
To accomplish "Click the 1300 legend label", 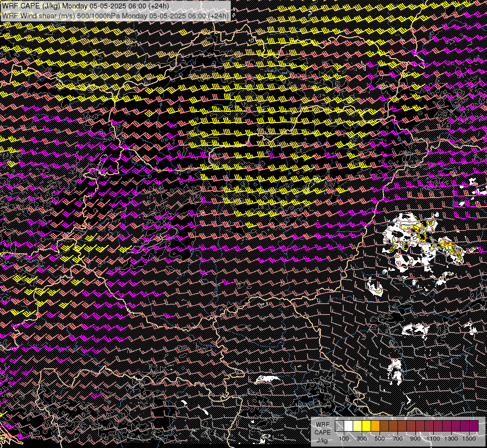I will click(451, 439).
